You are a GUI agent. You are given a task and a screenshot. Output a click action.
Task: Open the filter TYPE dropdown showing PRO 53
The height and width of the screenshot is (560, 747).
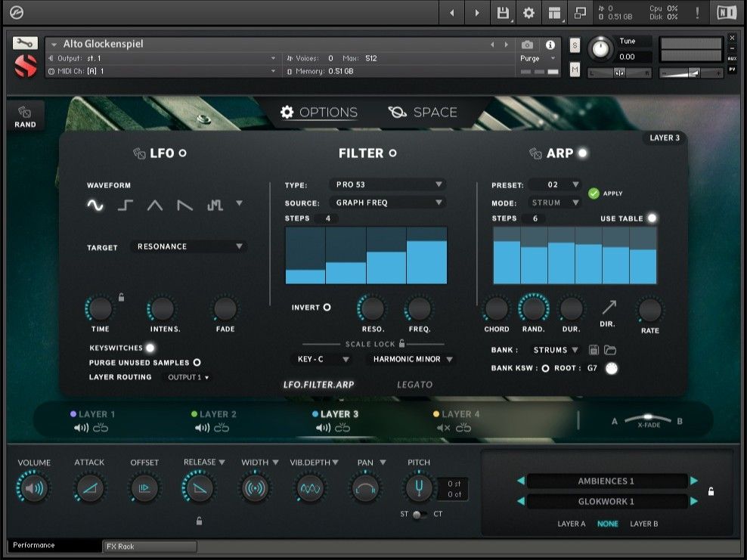pos(387,184)
